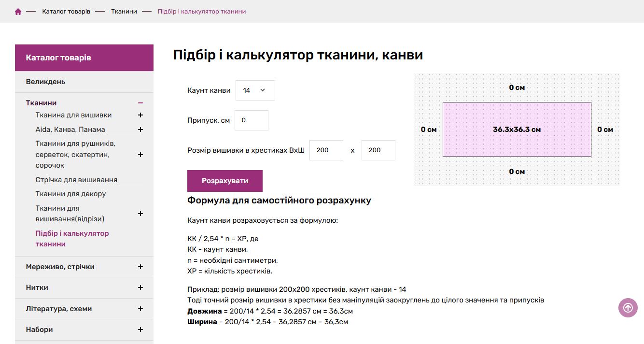Click the home icon in the breadcrumb
The height and width of the screenshot is (344, 644).
coord(18,11)
